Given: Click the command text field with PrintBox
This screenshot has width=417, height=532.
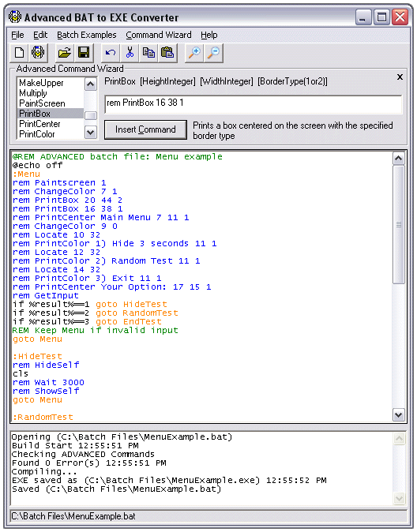Looking at the screenshot, I should tap(253, 104).
